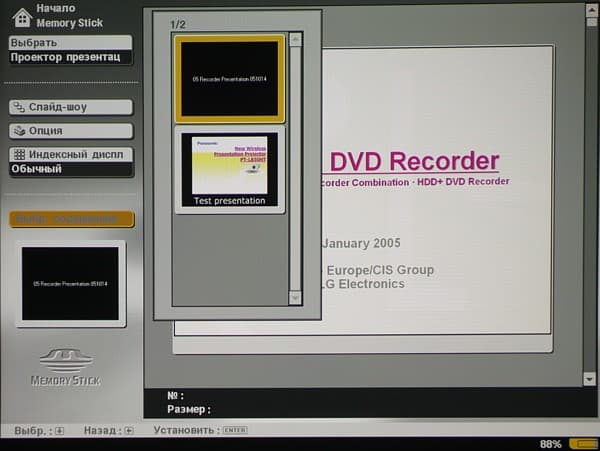
Task: Open the Выбрать selector button
Action: click(x=71, y=42)
